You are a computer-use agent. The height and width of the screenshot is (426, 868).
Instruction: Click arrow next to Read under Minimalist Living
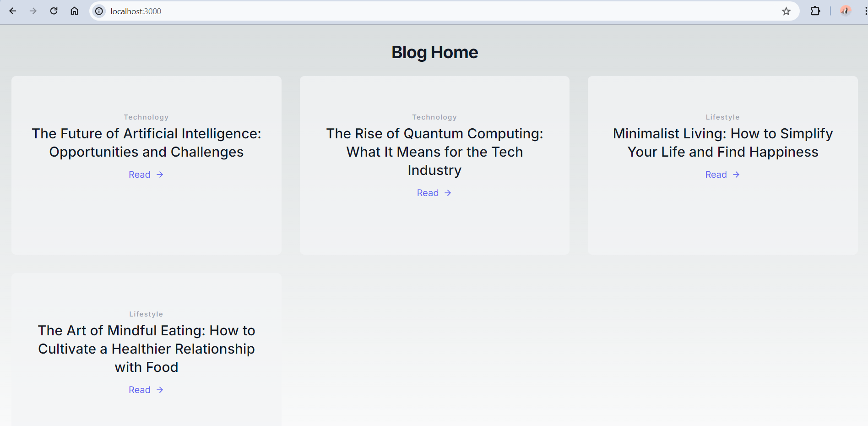[736, 175]
